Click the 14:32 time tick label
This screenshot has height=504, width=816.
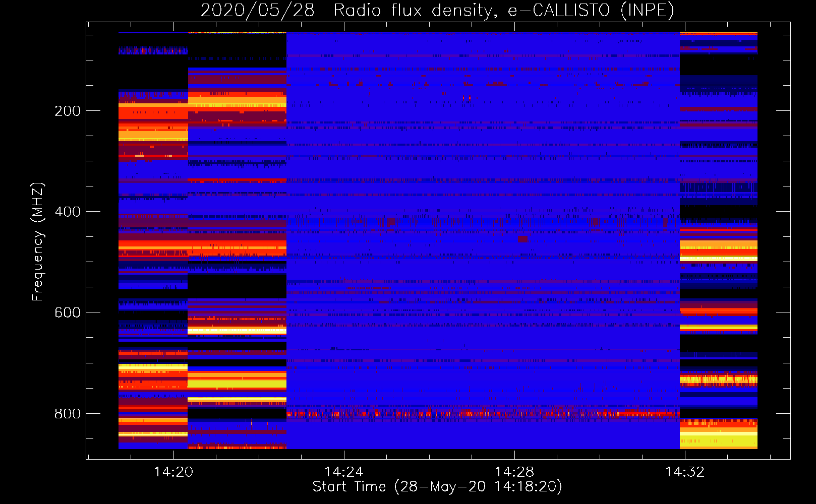click(685, 472)
